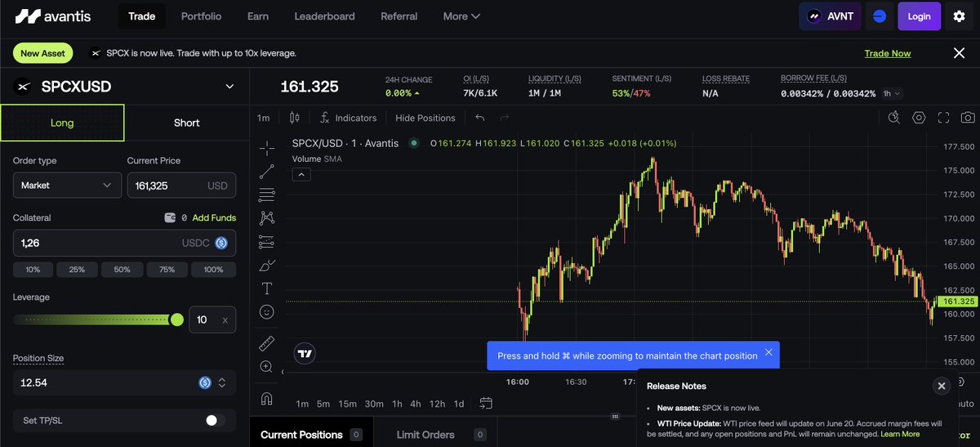The width and height of the screenshot is (980, 447).
Task: Open the Portfolio page
Action: pyautogui.click(x=201, y=16)
